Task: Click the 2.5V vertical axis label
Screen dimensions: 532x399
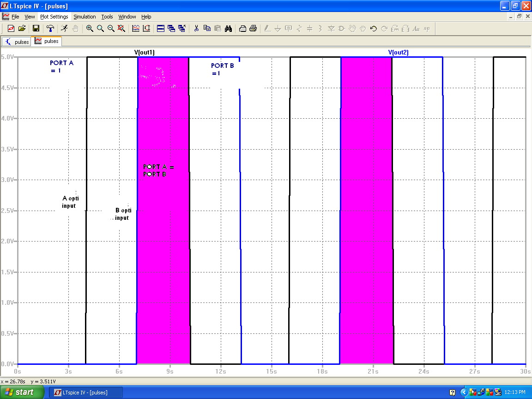Action: tap(7, 211)
